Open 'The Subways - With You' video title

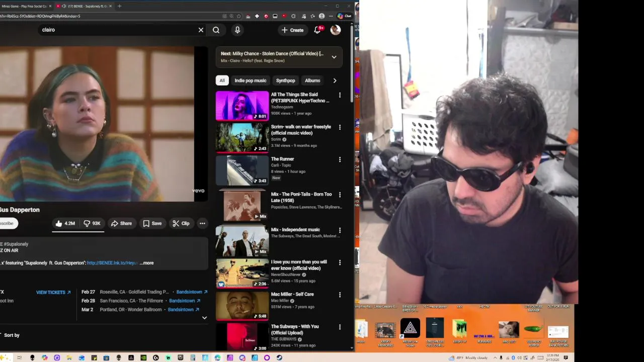click(295, 330)
